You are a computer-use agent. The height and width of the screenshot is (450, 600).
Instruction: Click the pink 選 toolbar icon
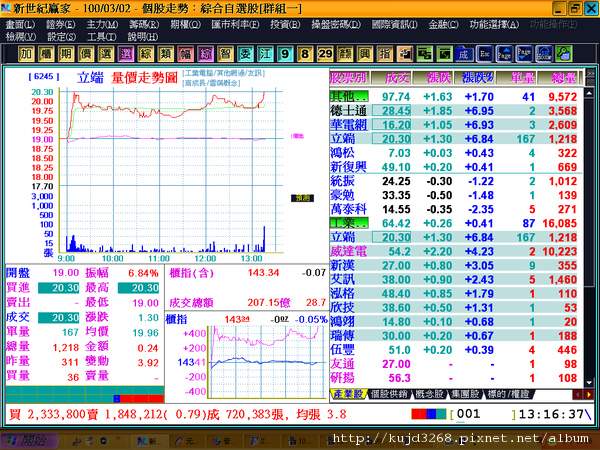(126, 54)
